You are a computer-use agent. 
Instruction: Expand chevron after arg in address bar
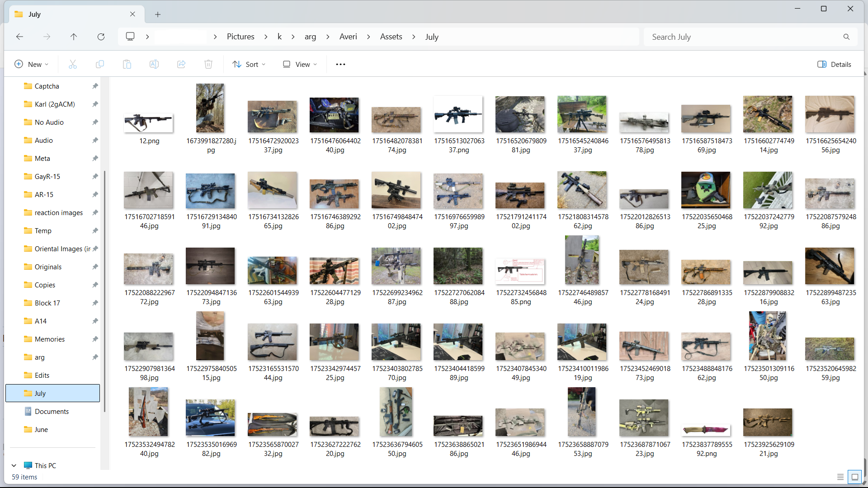point(328,37)
